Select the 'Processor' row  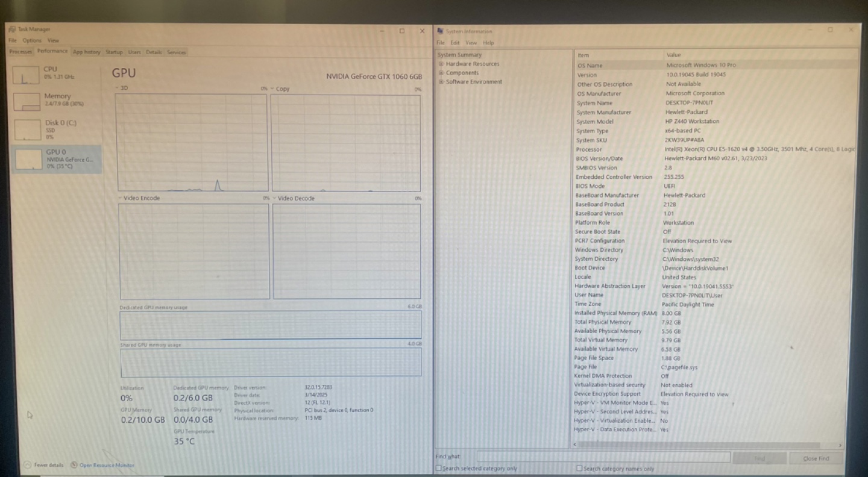[715, 149]
